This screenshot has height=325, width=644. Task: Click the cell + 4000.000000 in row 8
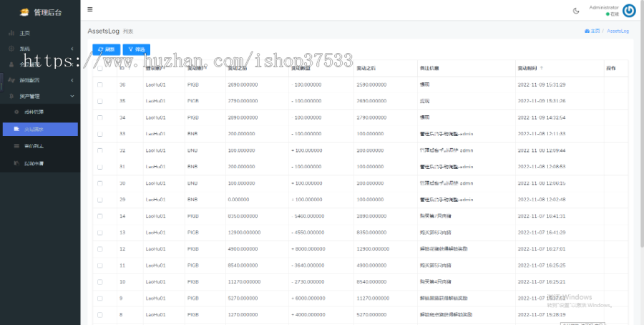click(x=308, y=315)
